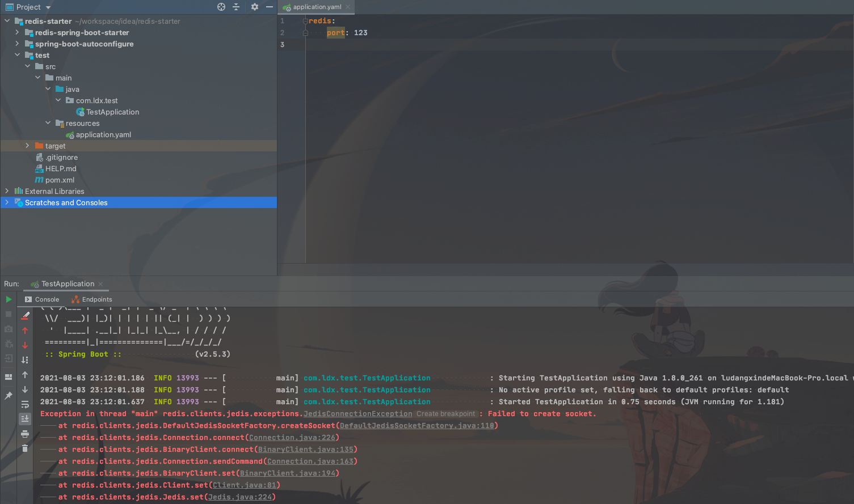Expand the spring-boot-autoconfigure module

(17, 44)
